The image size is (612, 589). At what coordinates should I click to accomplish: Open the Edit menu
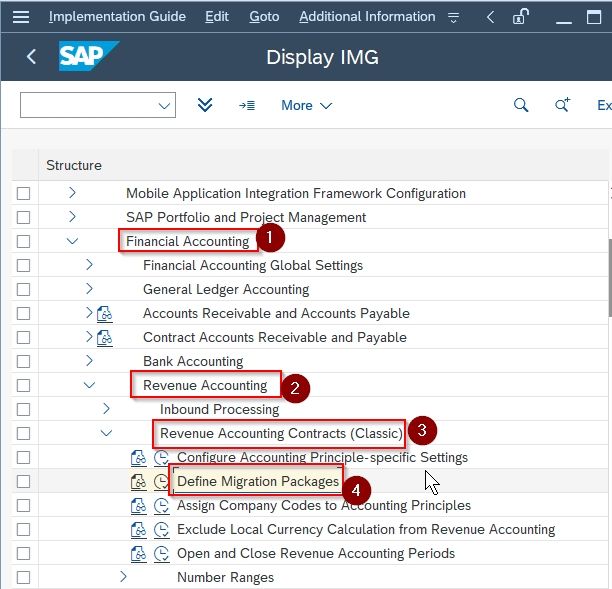tap(217, 17)
